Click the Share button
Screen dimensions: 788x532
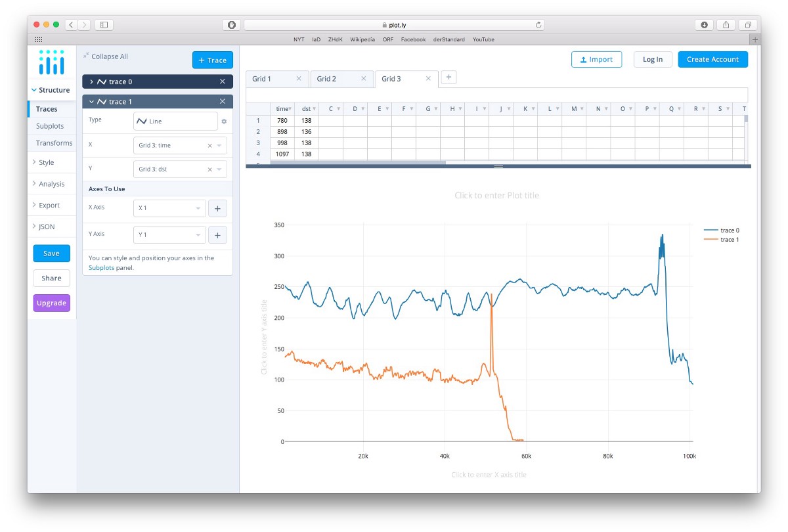tap(51, 278)
